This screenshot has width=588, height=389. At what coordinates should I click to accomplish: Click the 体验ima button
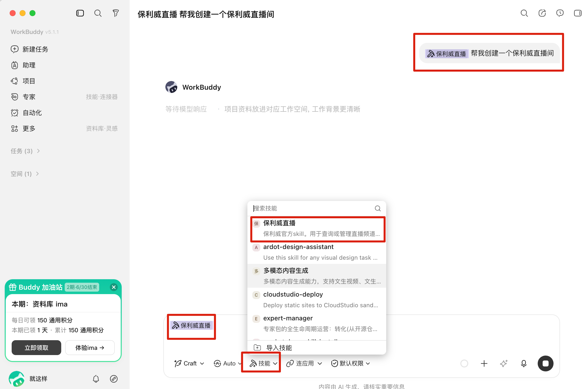pyautogui.click(x=90, y=348)
